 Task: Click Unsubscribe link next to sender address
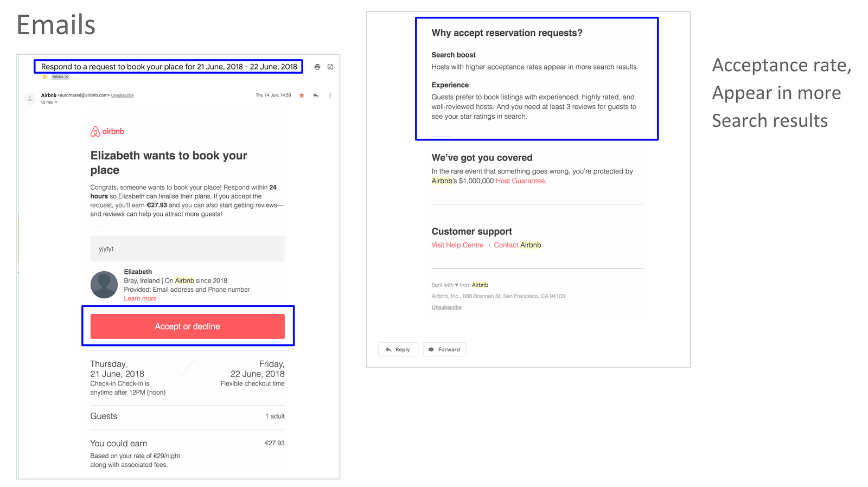click(x=122, y=95)
